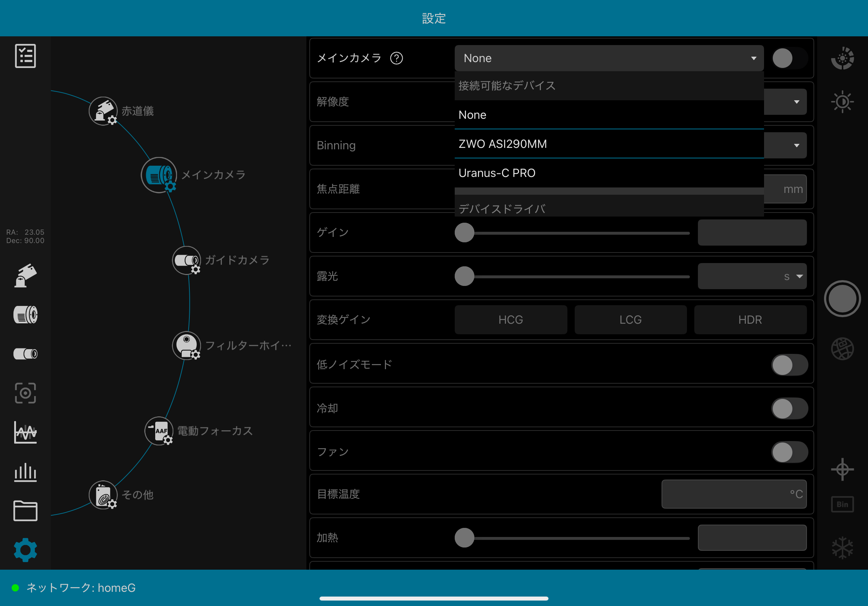Open the main camera None dropdown
This screenshot has width=868, height=606.
coord(609,58)
